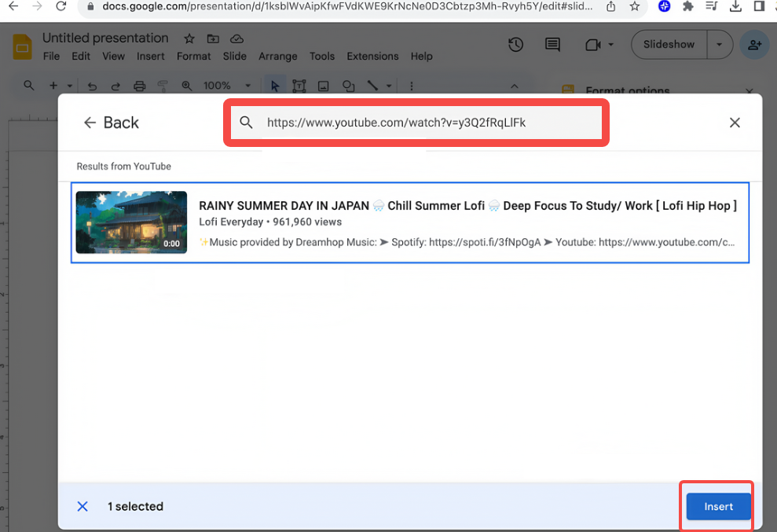The height and width of the screenshot is (532, 777).
Task: Undo the last action
Action: 92,86
